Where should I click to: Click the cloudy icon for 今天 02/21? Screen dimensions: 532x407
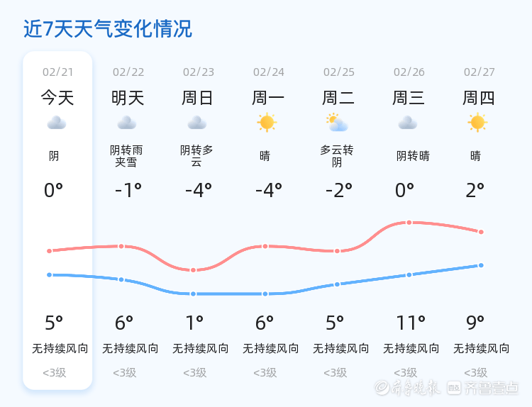[57, 123]
